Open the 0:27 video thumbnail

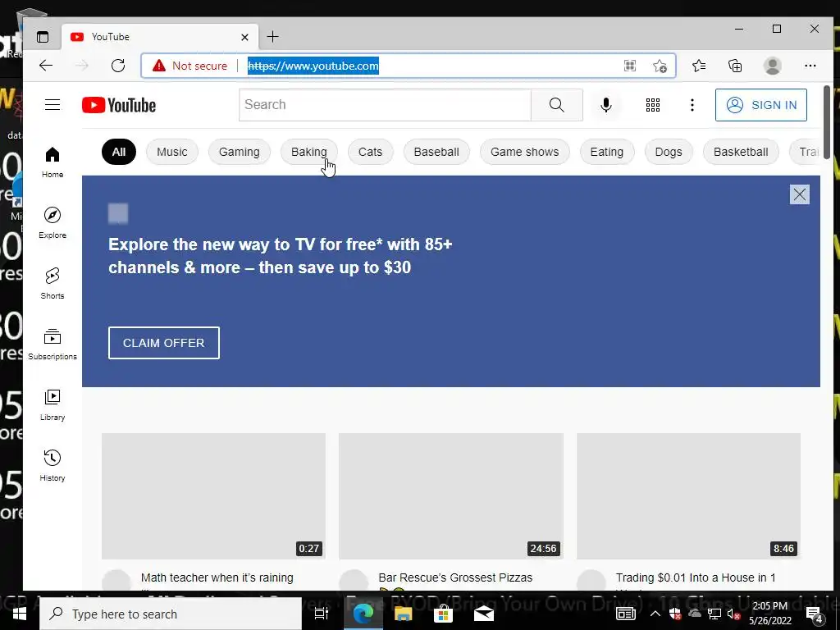tap(214, 496)
